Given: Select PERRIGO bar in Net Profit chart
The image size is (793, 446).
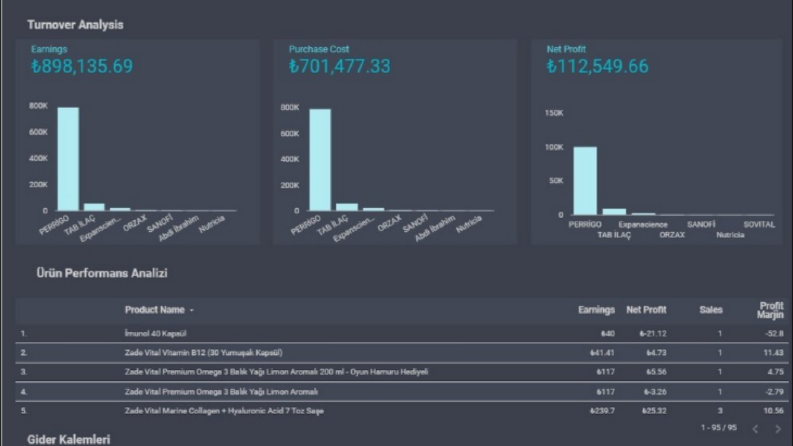Looking at the screenshot, I should point(585,181).
